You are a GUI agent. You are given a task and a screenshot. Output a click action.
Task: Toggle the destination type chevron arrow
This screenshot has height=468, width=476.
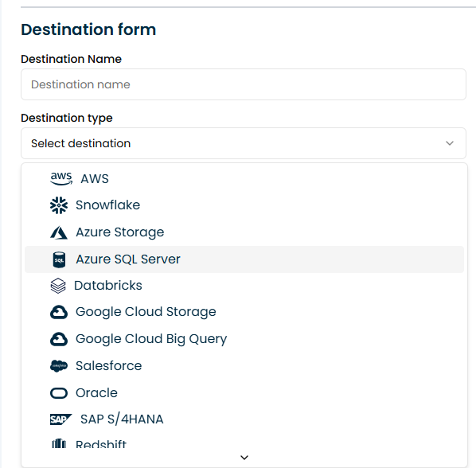point(450,143)
